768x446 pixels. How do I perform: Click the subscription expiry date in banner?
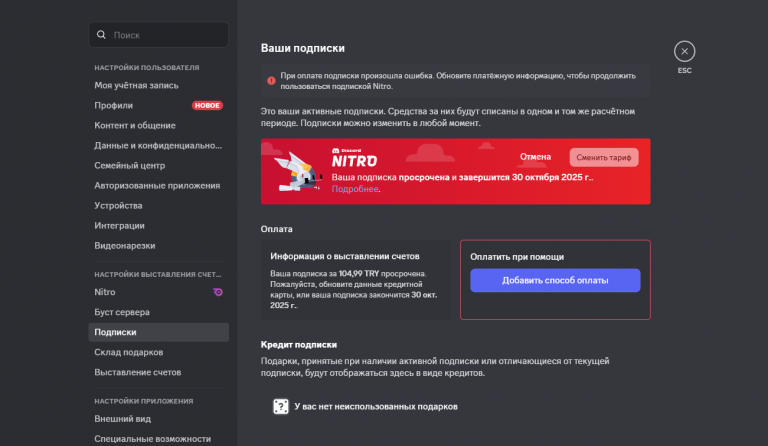pos(552,177)
